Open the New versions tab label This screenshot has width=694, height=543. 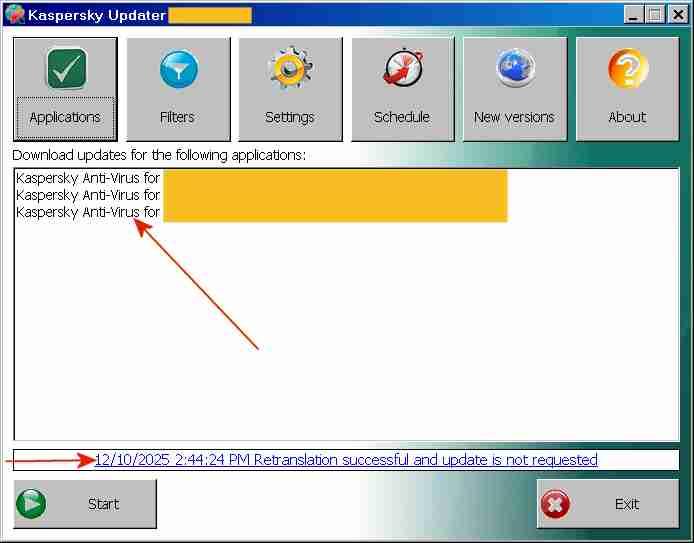[x=514, y=117]
